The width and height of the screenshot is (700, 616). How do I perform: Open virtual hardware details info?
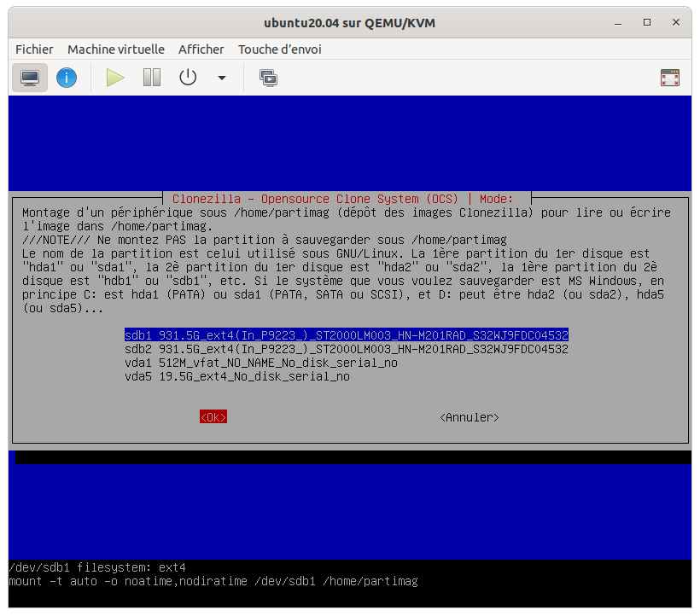coord(67,78)
